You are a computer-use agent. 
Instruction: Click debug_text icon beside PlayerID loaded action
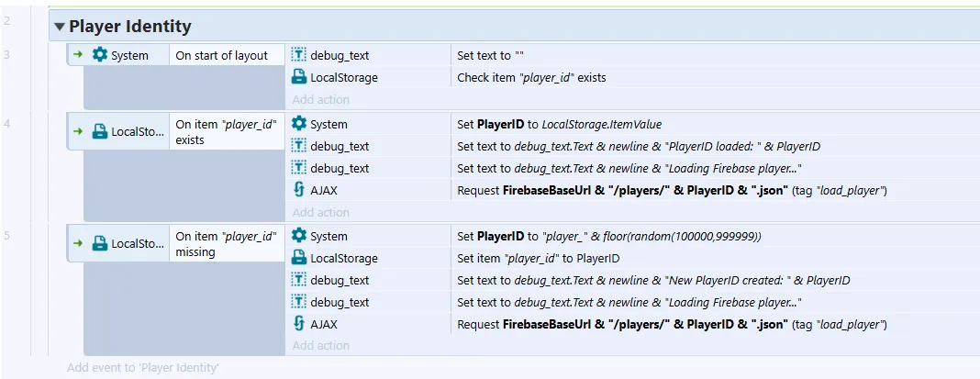coord(299,146)
